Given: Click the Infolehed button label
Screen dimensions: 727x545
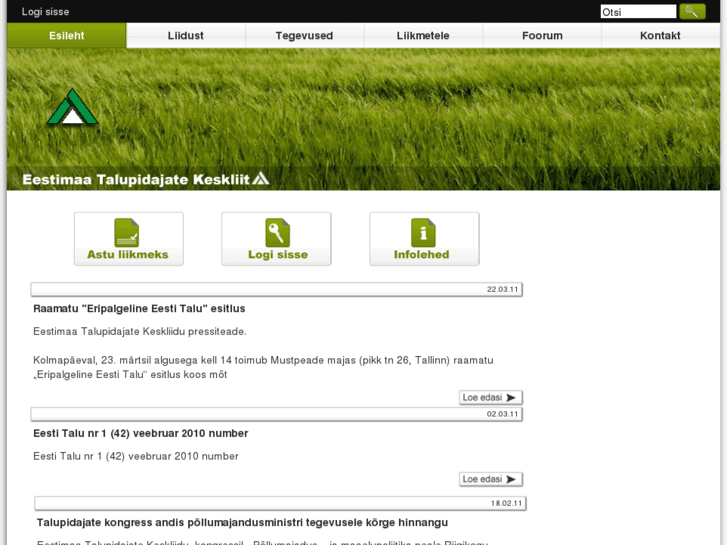Looking at the screenshot, I should (421, 254).
